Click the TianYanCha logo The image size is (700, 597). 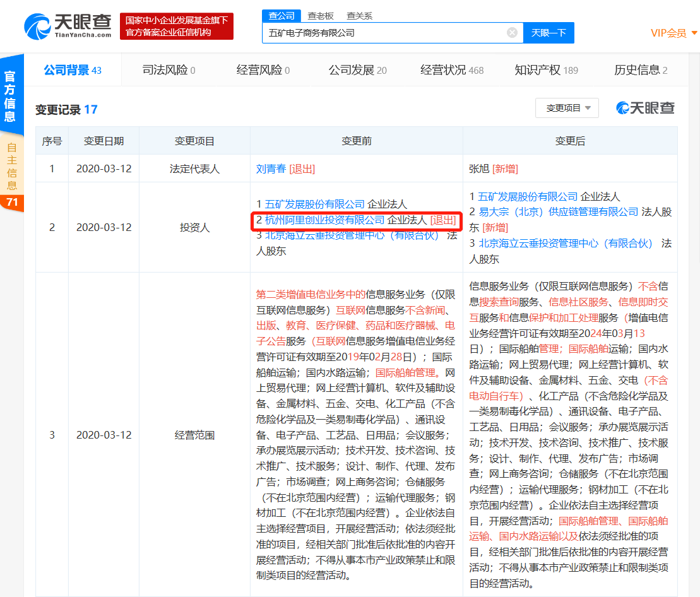[x=68, y=27]
